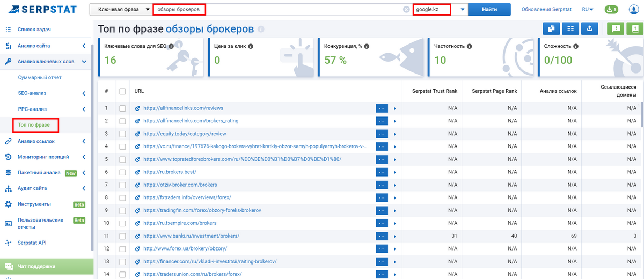Click the google.kz search engine field

[x=431, y=10]
